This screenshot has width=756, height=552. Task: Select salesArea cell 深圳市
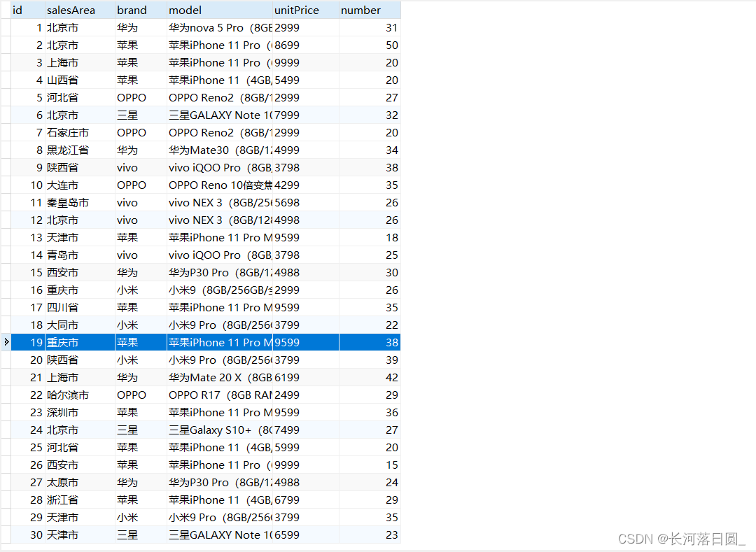[x=80, y=413]
